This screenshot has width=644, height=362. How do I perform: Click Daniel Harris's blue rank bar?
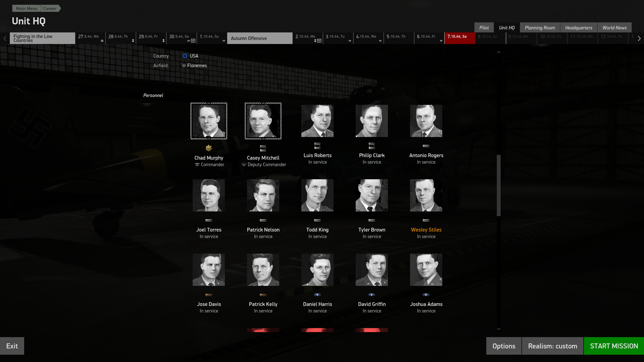point(317,295)
